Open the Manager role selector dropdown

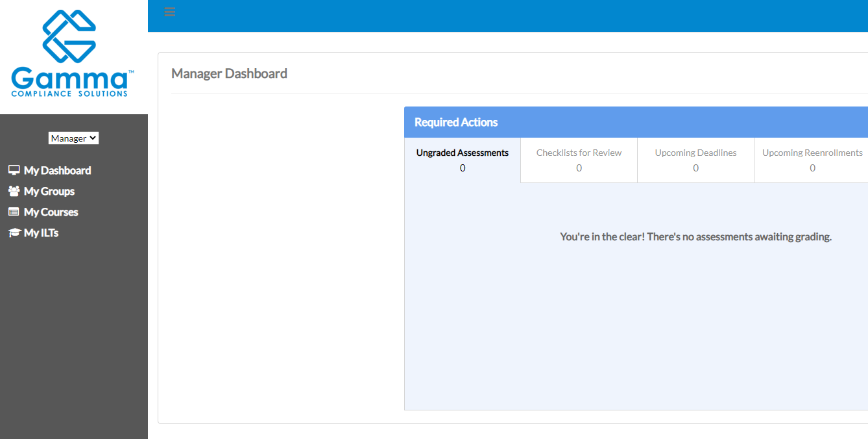coord(73,138)
